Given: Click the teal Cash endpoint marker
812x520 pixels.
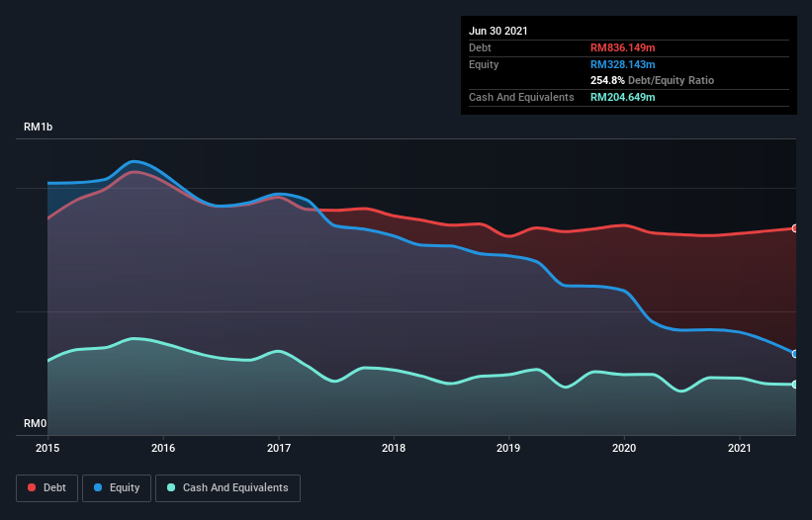Looking at the screenshot, I should pos(795,385).
